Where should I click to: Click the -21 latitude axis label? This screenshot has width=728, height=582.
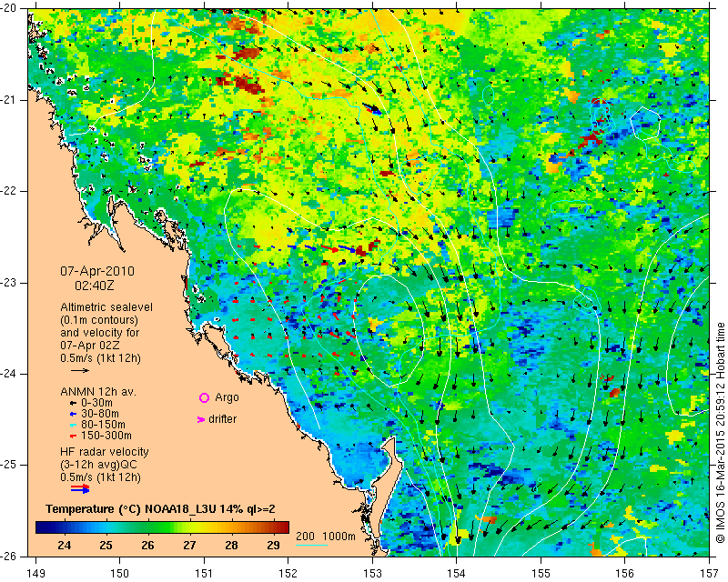[x=9, y=100]
